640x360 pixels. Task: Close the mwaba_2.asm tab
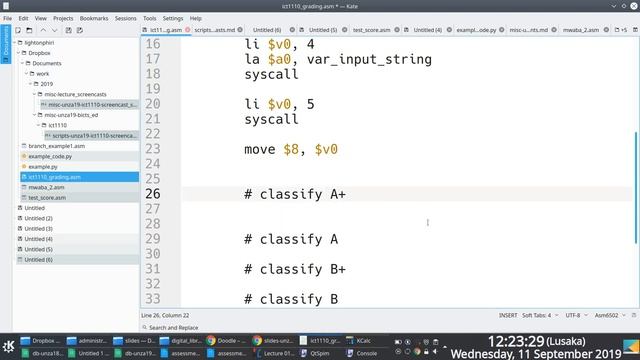606,30
